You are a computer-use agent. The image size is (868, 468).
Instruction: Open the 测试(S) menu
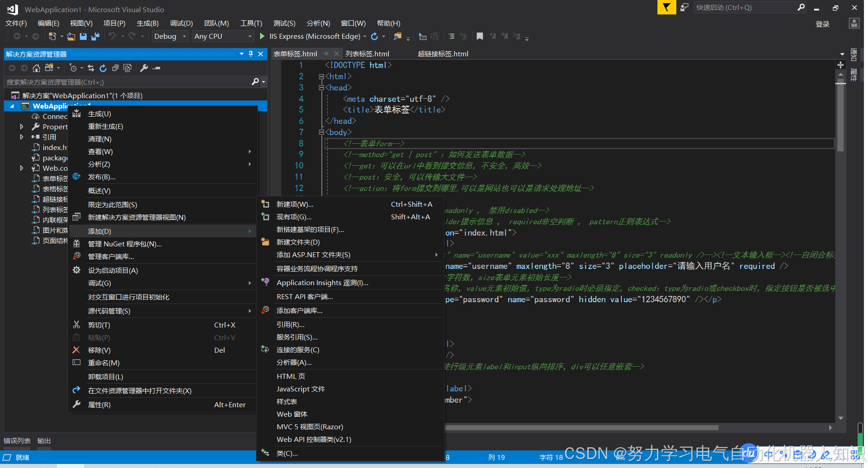[284, 23]
